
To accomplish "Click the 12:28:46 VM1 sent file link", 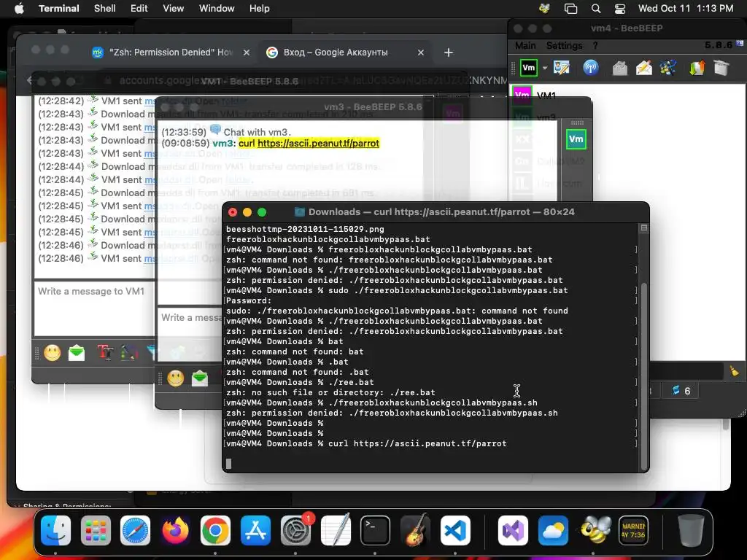I will (x=150, y=258).
